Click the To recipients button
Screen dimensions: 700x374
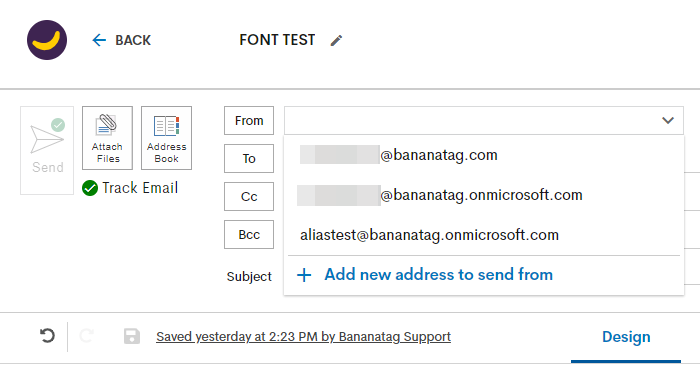coord(249,158)
